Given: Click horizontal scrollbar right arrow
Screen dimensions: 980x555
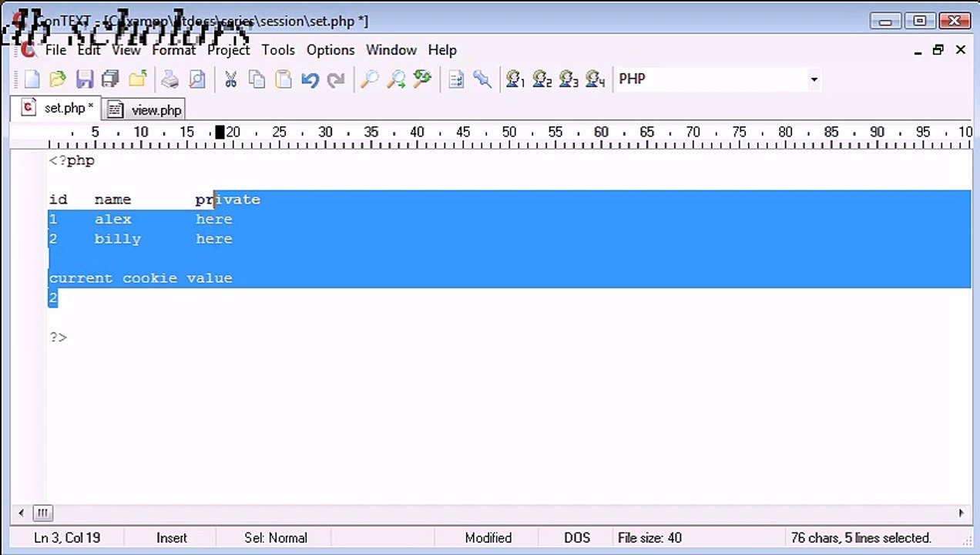Looking at the screenshot, I should point(961,513).
